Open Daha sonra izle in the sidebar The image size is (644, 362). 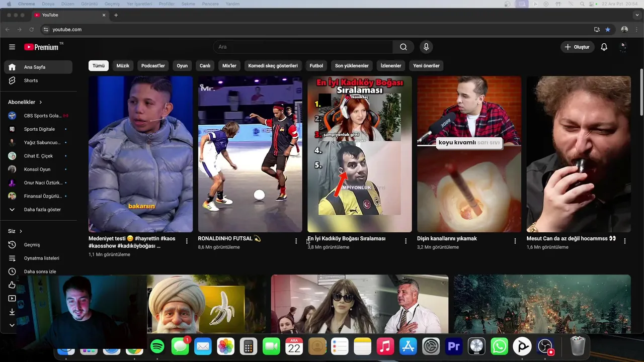coord(38,271)
